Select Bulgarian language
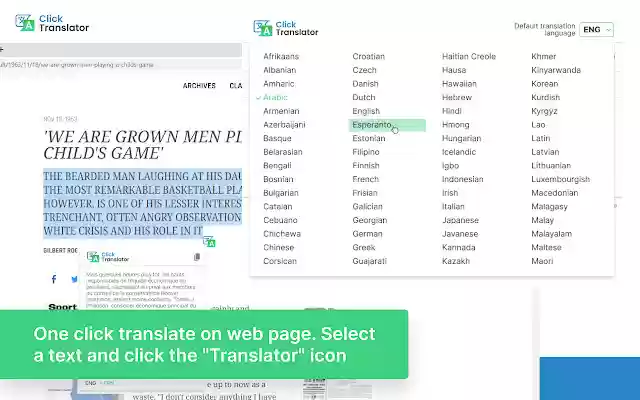640x400 pixels. tap(281, 193)
